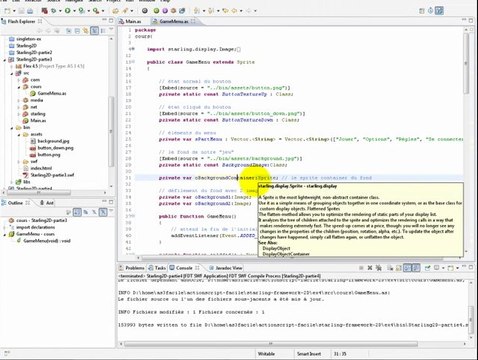Collapse the bin folder in Flash Explorer

point(12,128)
